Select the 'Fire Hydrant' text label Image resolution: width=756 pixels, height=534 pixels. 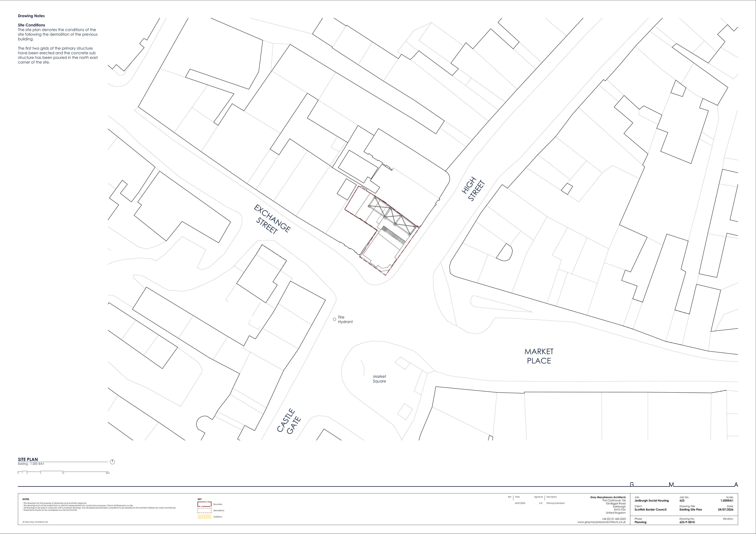coord(345,319)
